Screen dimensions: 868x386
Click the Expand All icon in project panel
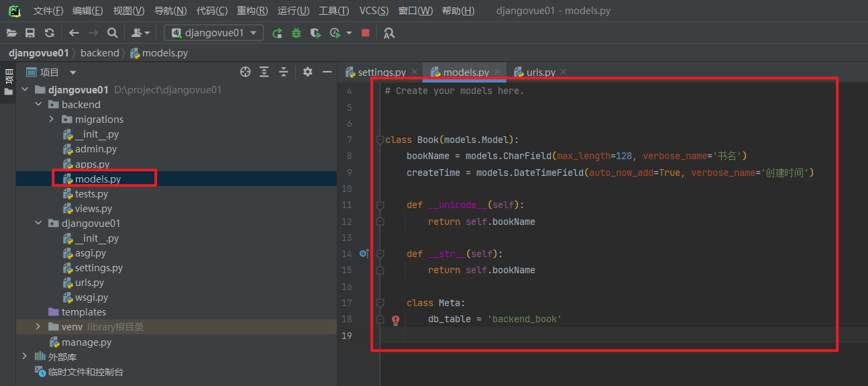pos(264,72)
